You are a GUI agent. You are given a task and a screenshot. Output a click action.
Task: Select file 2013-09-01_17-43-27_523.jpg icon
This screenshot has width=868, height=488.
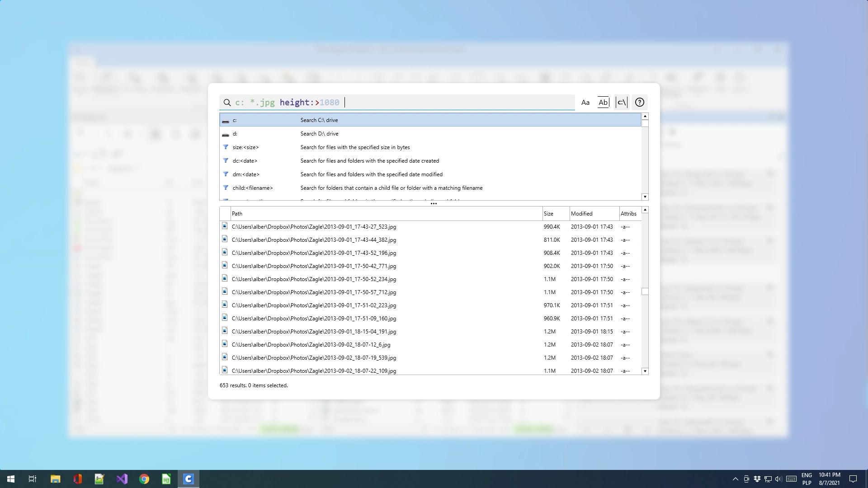(225, 226)
